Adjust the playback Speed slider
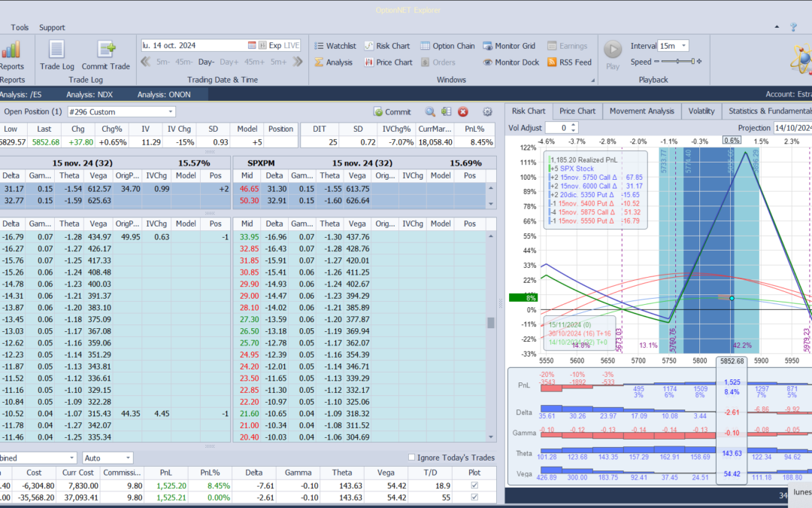The width and height of the screenshot is (812, 508). point(677,62)
